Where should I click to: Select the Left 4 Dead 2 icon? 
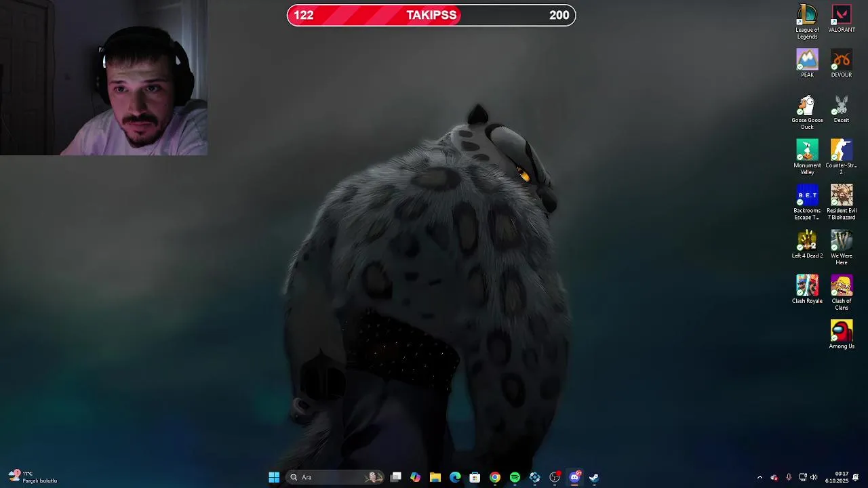pos(807,244)
